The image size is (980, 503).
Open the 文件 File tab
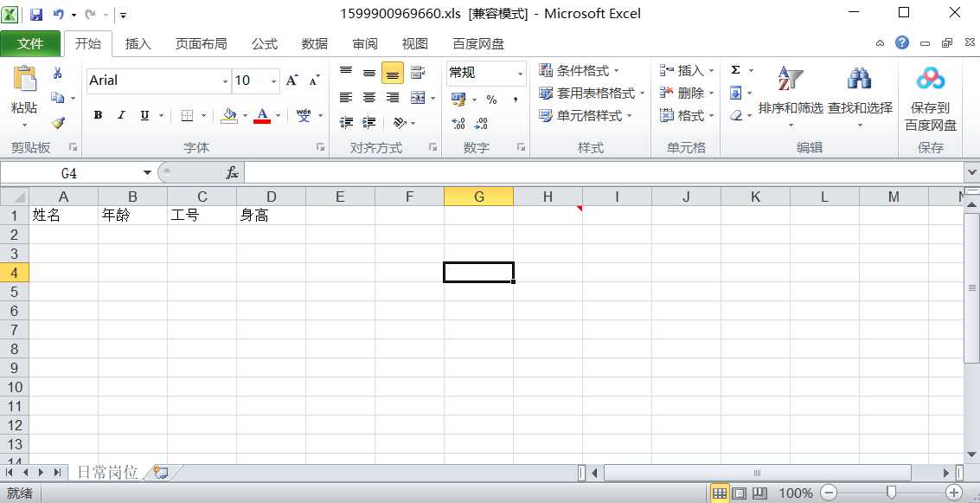pyautogui.click(x=30, y=43)
